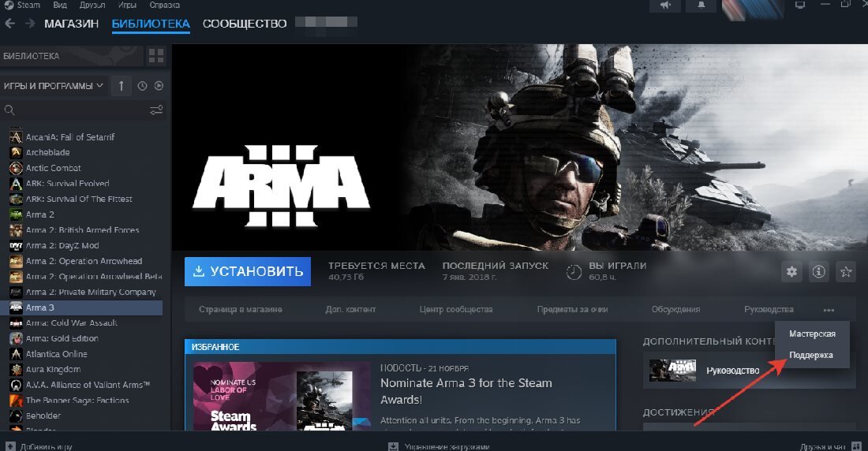The width and height of the screenshot is (868, 451).
Task: Switch to the БИБЛИОТЕКА tab
Action: pos(151,24)
